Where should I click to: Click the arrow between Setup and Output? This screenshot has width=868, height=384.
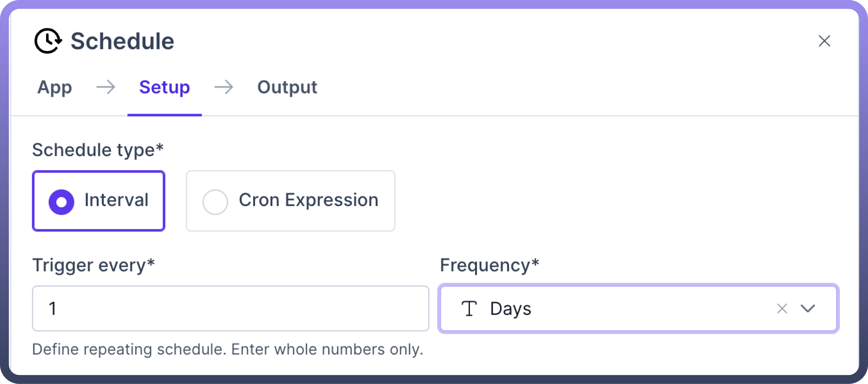223,88
